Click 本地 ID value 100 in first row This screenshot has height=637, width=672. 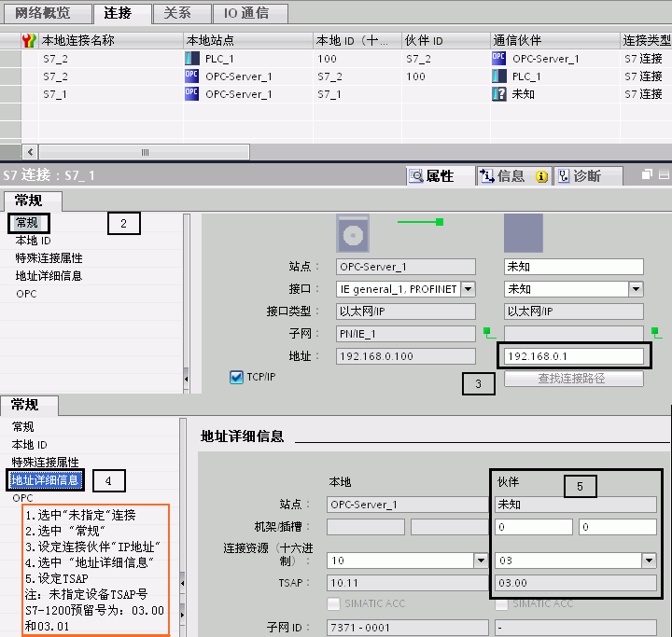[327, 59]
